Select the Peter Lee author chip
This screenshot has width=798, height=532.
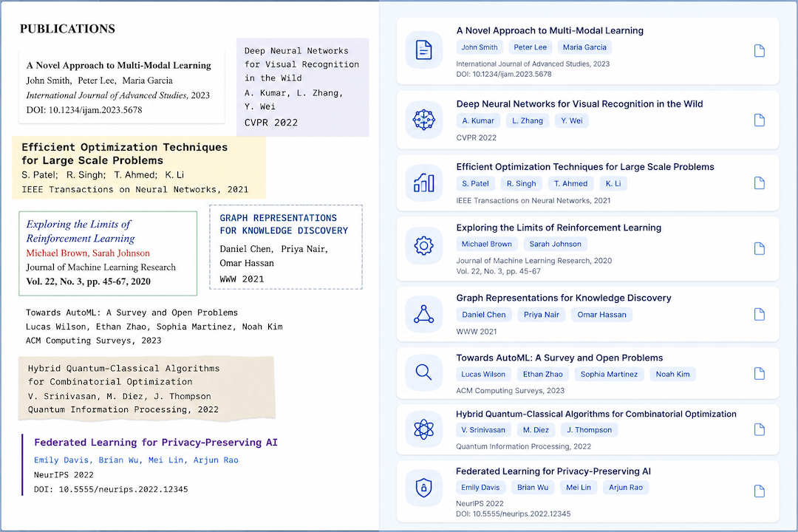coord(531,47)
